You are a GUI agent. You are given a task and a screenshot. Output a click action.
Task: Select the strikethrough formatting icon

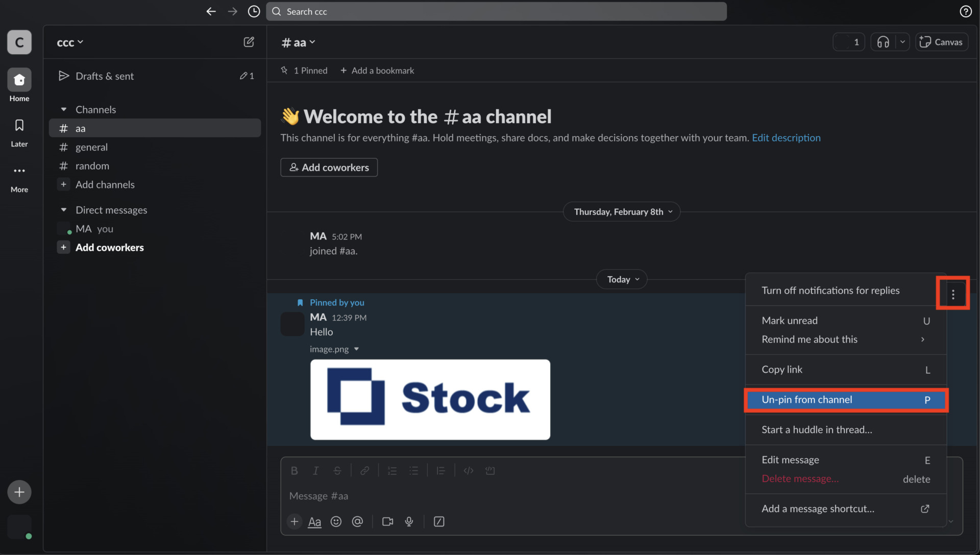click(x=338, y=470)
